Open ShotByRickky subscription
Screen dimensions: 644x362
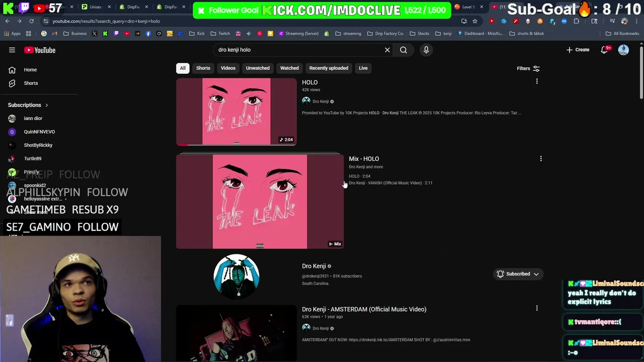38,145
